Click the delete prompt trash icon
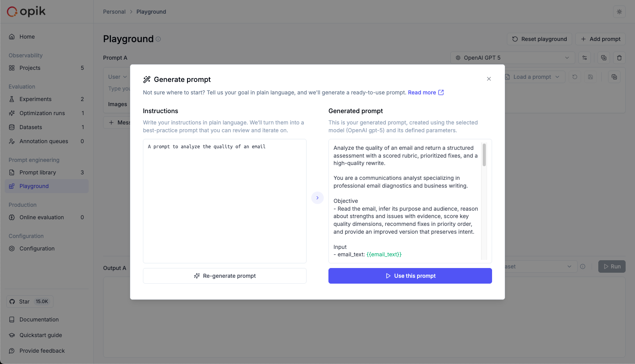 (x=619, y=58)
